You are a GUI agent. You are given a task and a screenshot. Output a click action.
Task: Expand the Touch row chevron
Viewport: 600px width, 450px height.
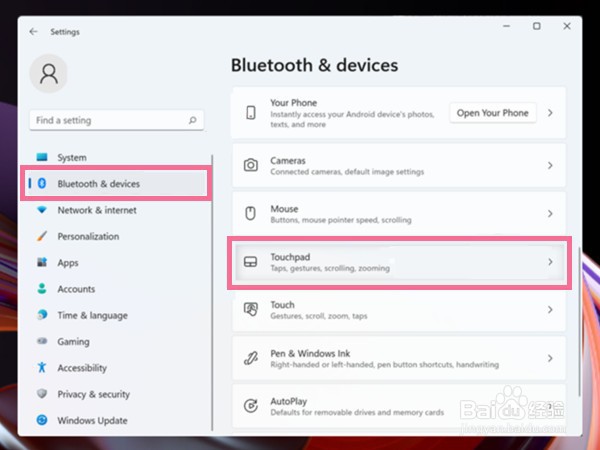[550, 310]
